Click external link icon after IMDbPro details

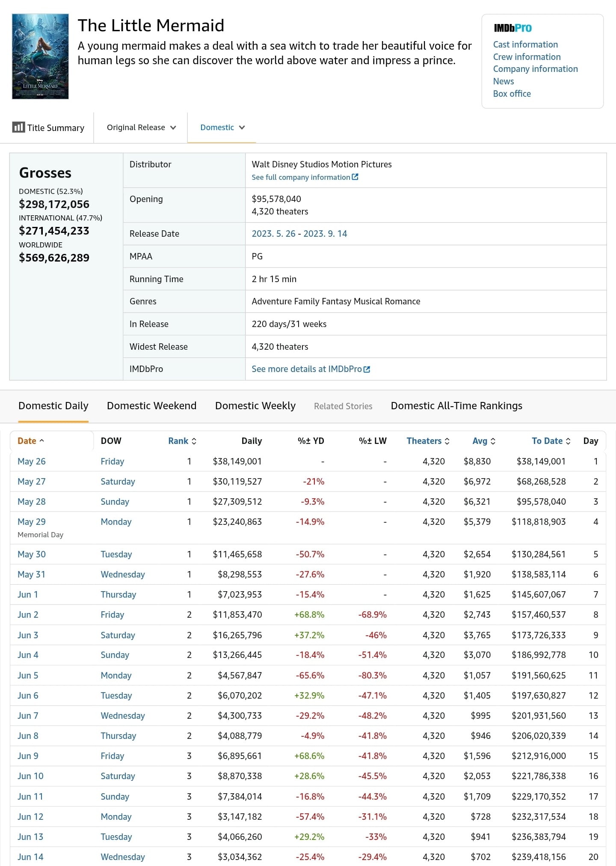pyautogui.click(x=367, y=369)
